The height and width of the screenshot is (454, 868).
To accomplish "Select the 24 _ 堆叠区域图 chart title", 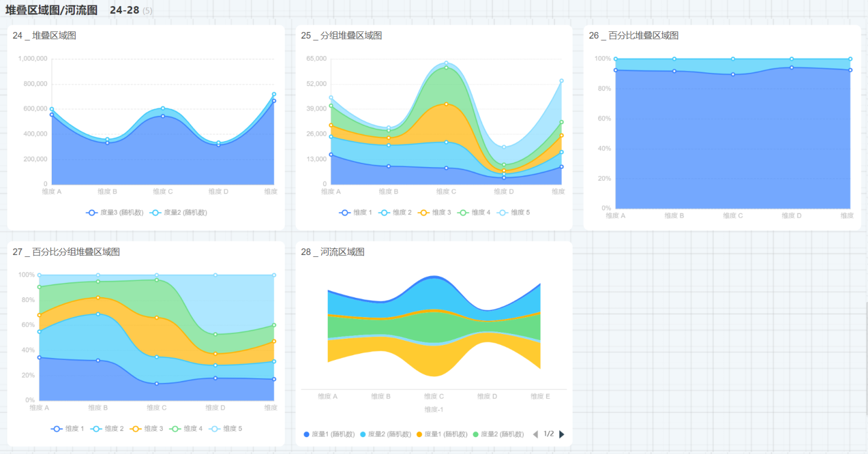I will point(45,36).
